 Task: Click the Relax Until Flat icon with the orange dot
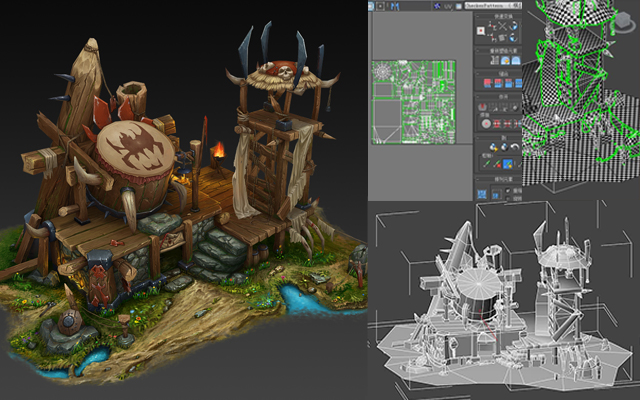click(x=506, y=60)
